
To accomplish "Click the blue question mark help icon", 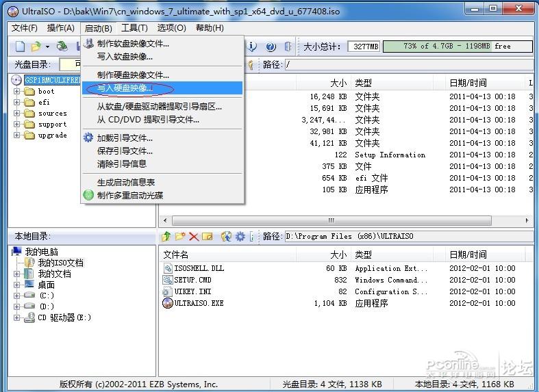I will [x=271, y=47].
